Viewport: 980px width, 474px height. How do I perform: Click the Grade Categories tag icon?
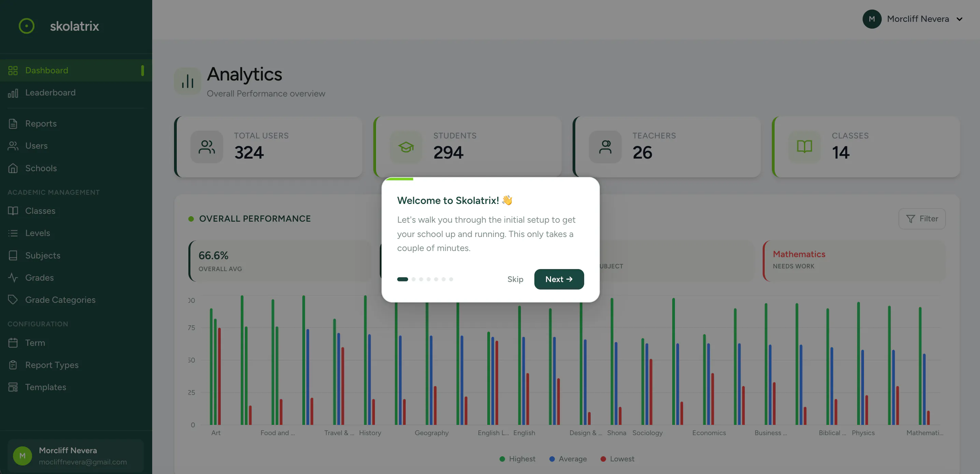[x=13, y=300]
